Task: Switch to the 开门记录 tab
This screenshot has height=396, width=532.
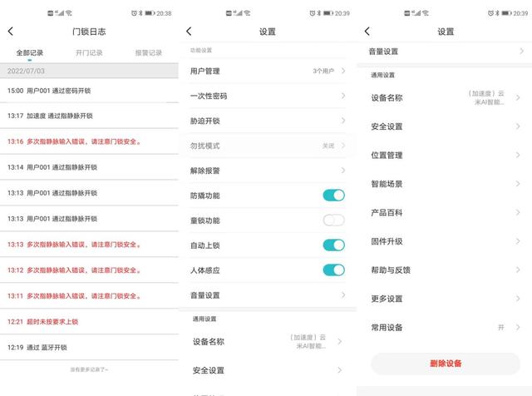Action: [x=89, y=53]
